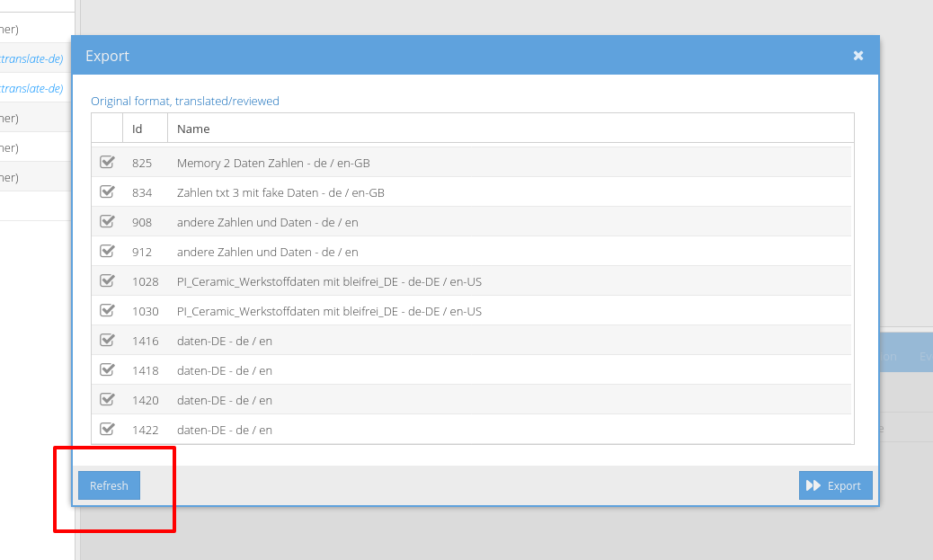Uncheck the checkbox for task 1418
Viewport: 933px width, 560px height.
[107, 370]
